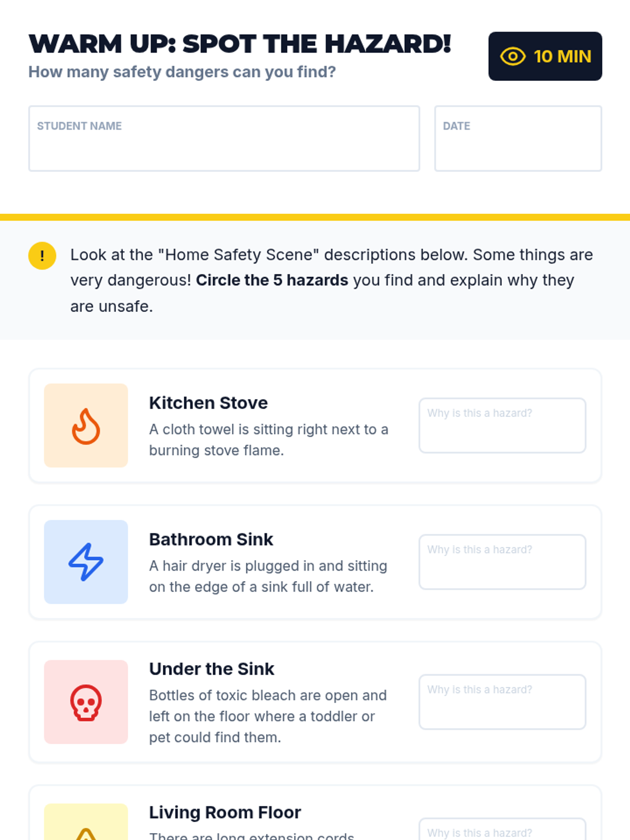Screen dimensions: 630x840
Task: Click the Living Room Floor heading
Action: coord(225,812)
